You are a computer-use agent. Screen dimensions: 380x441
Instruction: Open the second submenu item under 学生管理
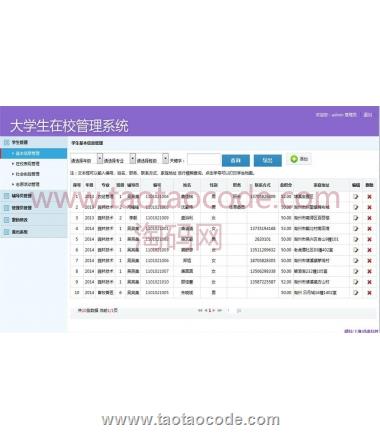(27, 164)
